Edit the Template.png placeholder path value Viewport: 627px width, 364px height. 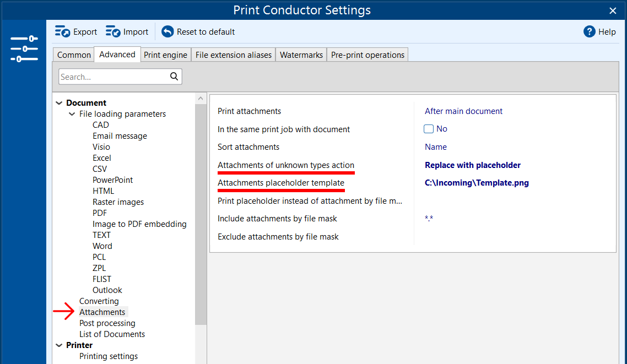click(477, 183)
